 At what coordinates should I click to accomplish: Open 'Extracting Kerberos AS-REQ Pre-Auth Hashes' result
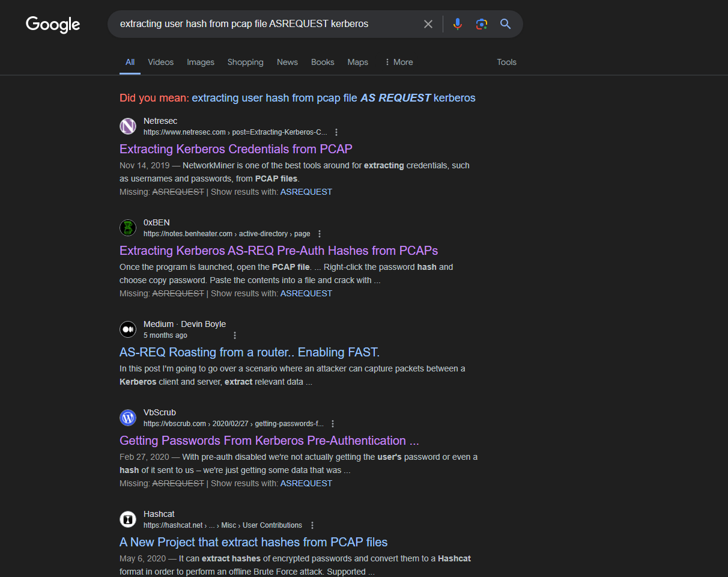pos(279,251)
